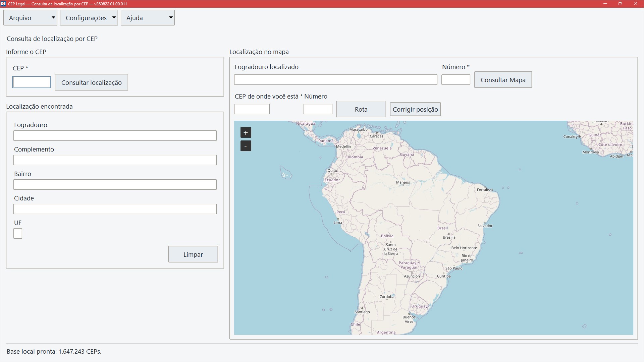Focus the Logradouro localizado field
Image resolution: width=644 pixels, height=362 pixels.
coord(335,80)
